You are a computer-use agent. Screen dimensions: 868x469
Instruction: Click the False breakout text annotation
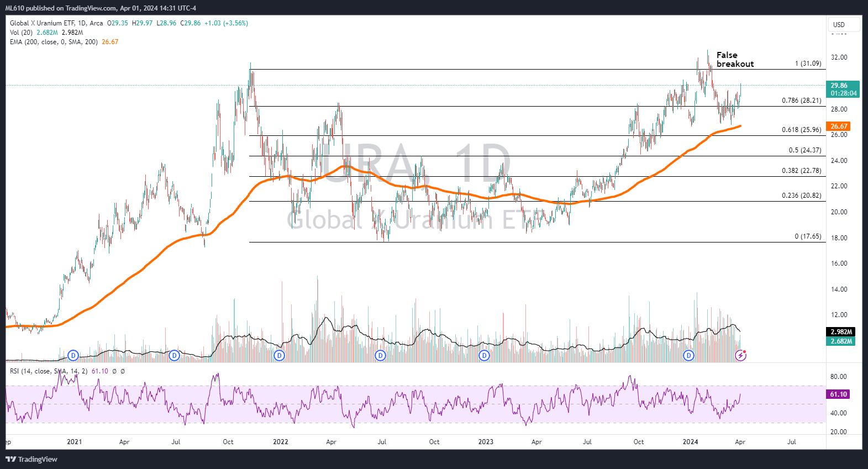tap(735, 59)
